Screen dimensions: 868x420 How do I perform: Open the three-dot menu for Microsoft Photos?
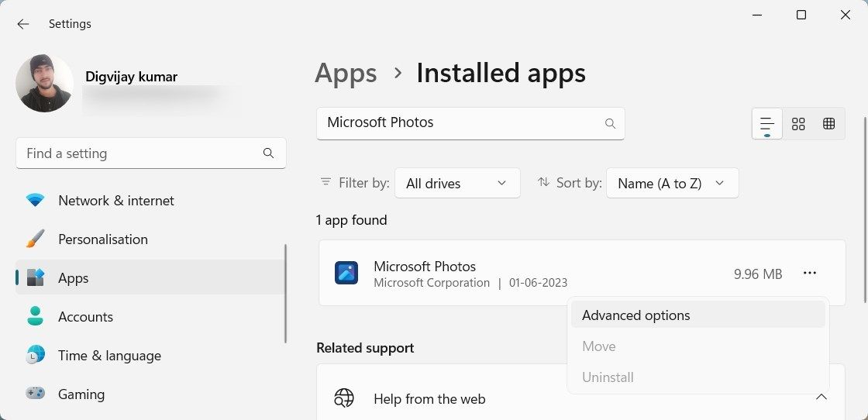[x=810, y=273]
